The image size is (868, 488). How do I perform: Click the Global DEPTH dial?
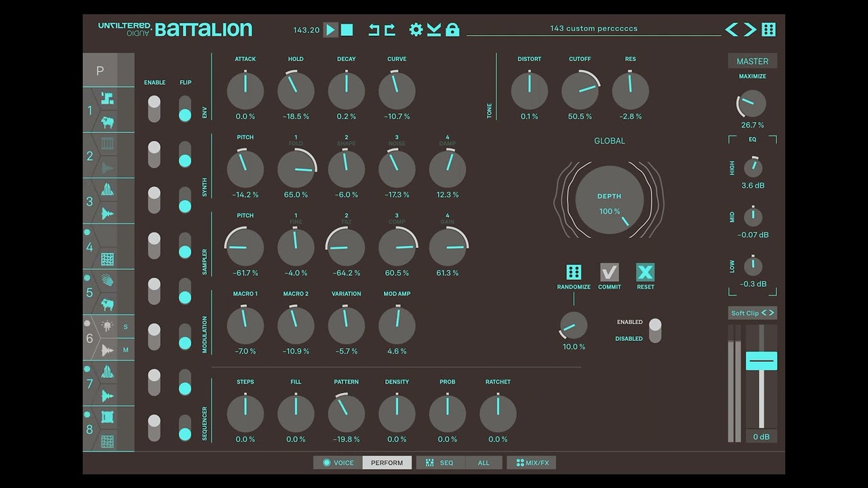point(610,201)
